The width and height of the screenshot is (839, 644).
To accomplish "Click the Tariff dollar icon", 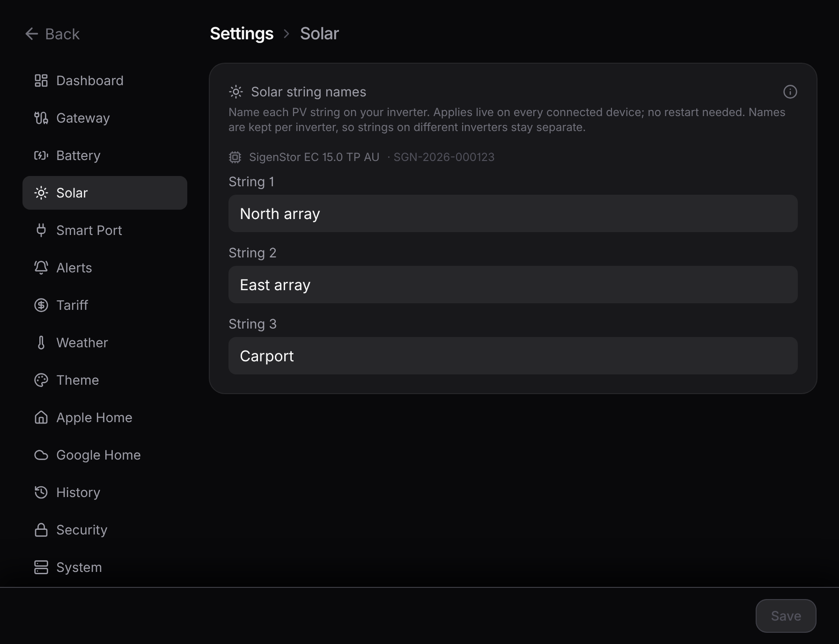I will [x=41, y=305].
